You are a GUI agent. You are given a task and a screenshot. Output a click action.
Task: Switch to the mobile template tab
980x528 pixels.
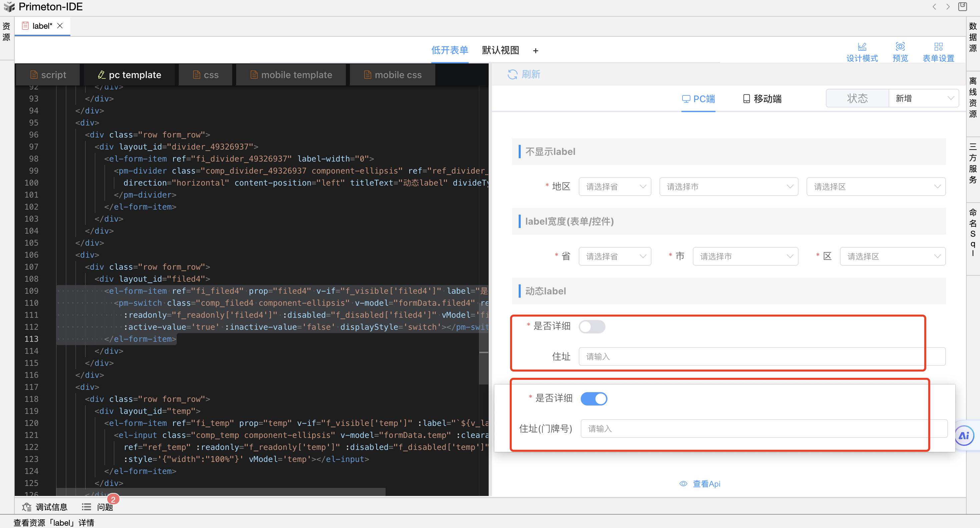click(291, 75)
